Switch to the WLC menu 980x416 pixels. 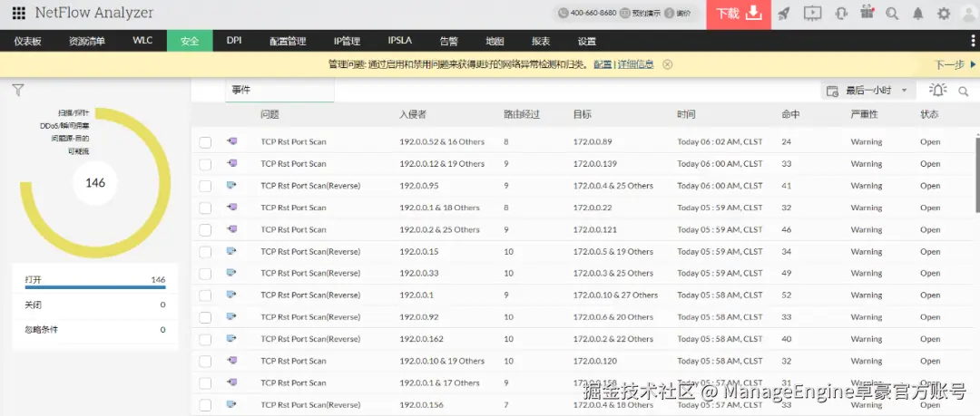tap(142, 41)
